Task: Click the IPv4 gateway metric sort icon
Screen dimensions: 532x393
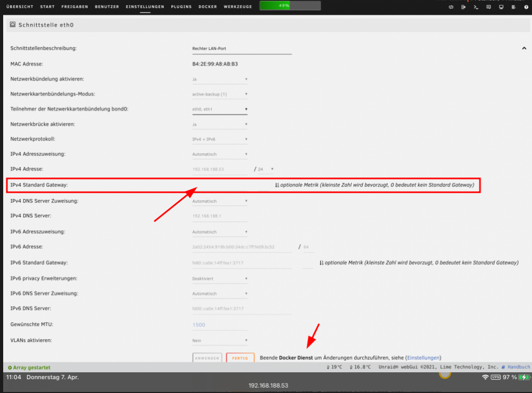Action: (277, 185)
